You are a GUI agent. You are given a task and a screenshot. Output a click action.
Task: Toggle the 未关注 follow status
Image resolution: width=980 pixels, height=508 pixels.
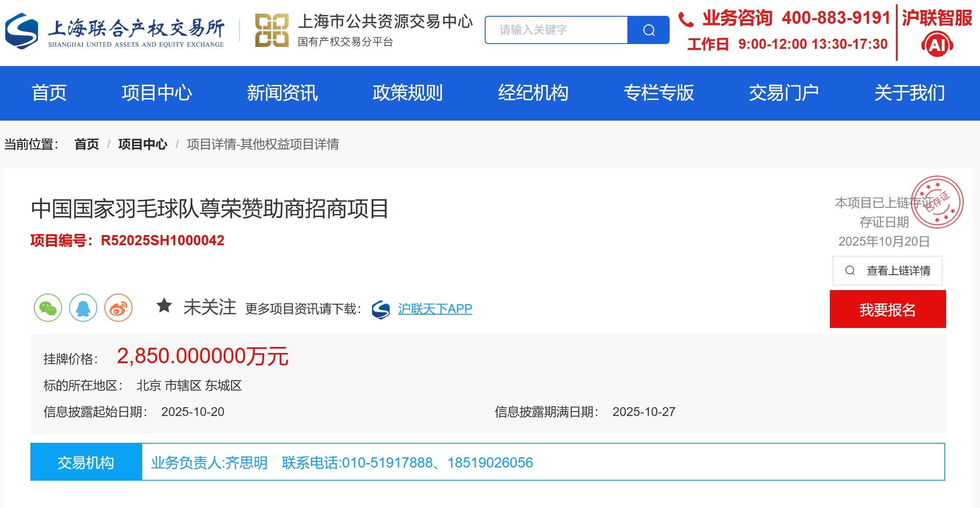(210, 307)
